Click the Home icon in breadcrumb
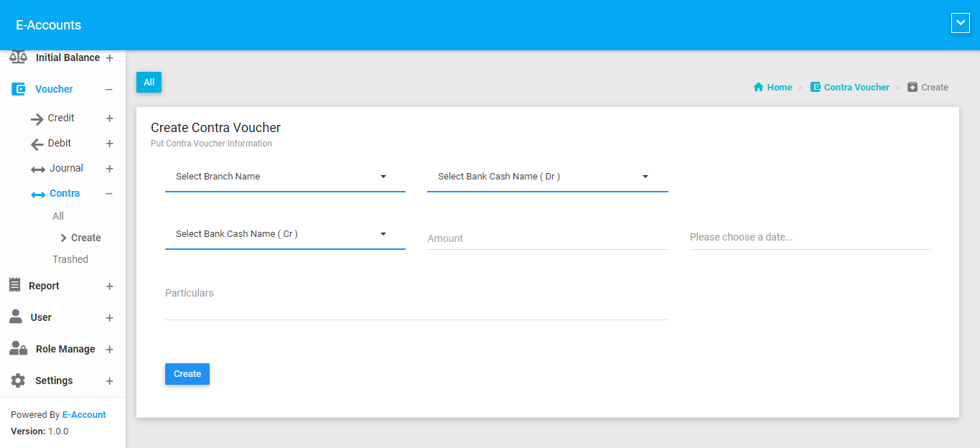Image resolution: width=980 pixels, height=448 pixels. click(x=758, y=87)
